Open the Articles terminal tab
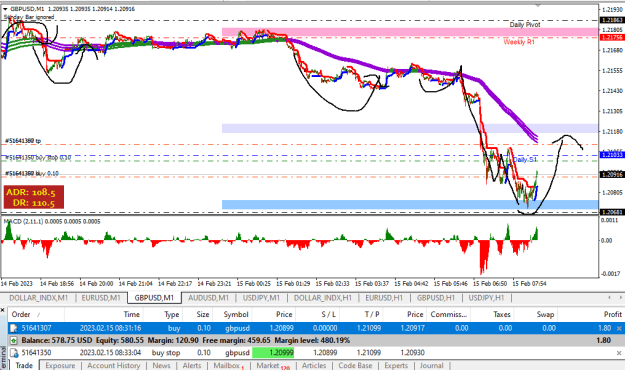625x370 pixels. tap(314, 365)
